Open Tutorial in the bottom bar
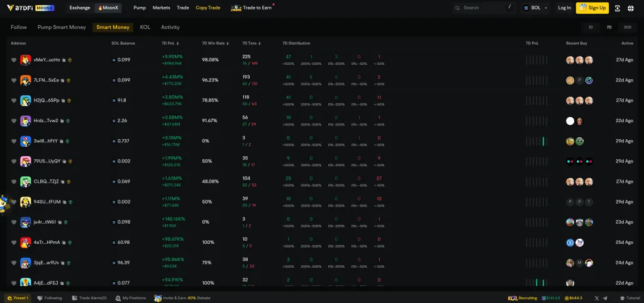The width and height of the screenshot is (644, 303). (x=630, y=298)
